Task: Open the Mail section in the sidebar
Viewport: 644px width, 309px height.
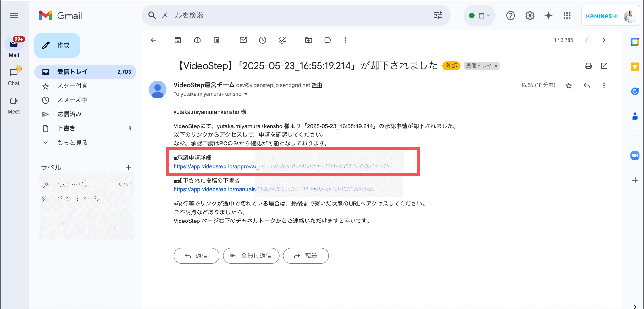Action: (14, 48)
